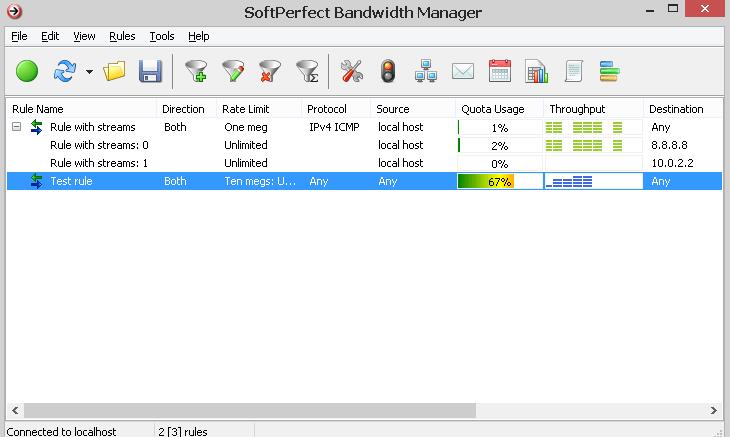Image resolution: width=730 pixels, height=437 pixels.
Task: Click the direction arrows icon of Test rule
Action: pyautogui.click(x=36, y=181)
